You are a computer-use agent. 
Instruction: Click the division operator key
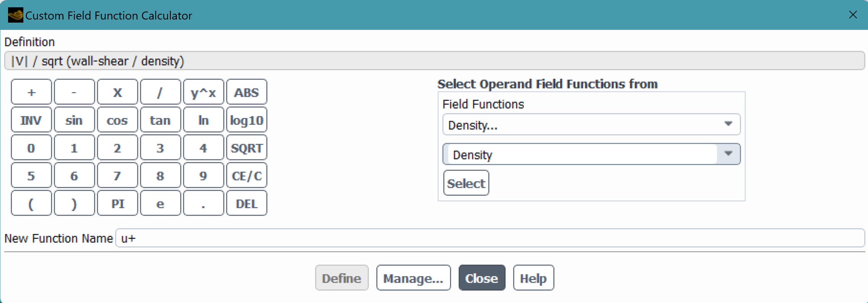point(160,92)
